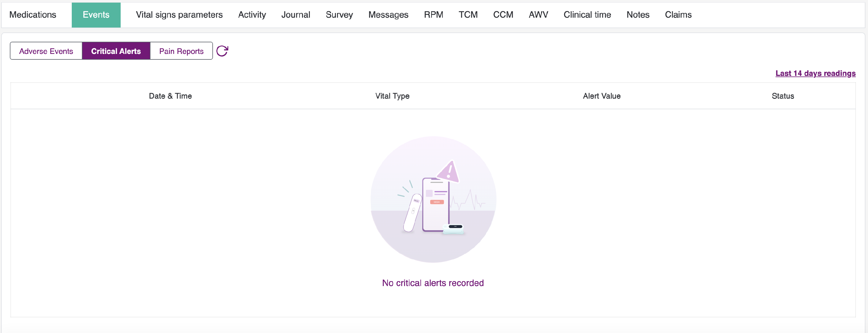Switch to Adverse Events view
The height and width of the screenshot is (333, 868).
[x=46, y=51]
